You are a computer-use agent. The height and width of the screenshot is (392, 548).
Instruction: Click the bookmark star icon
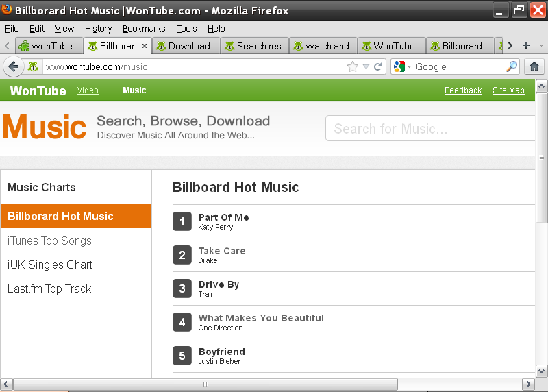tap(353, 66)
